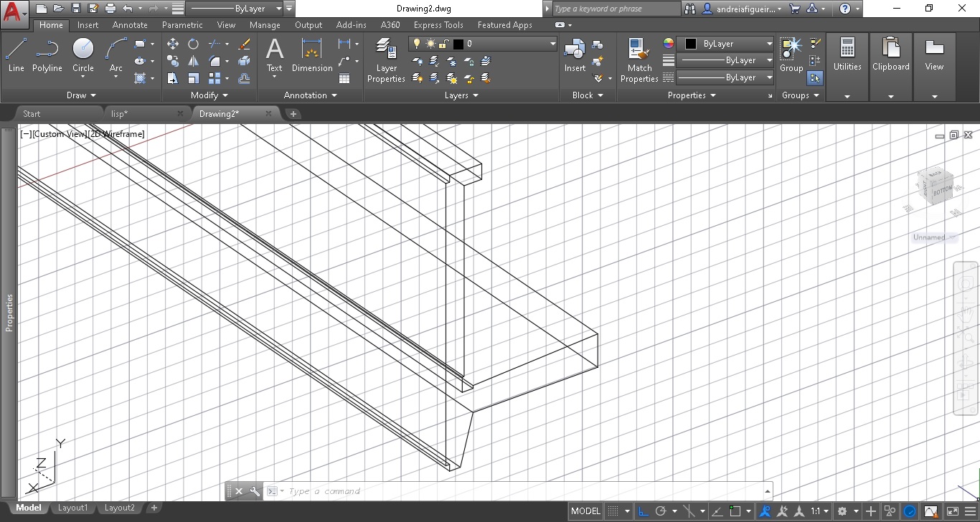Toggle Polar tracking in status bar
This screenshot has height=522, width=980.
pos(661,511)
